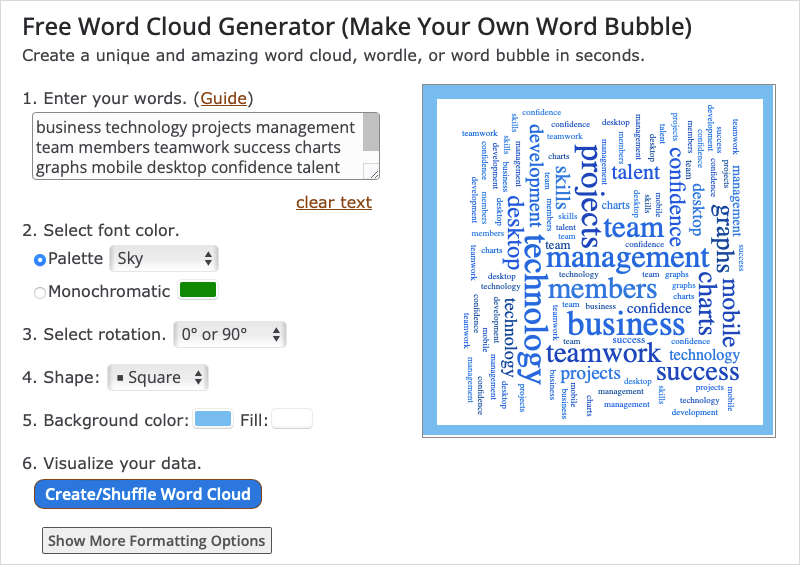
Task: Click the clear text link
Action: point(334,202)
